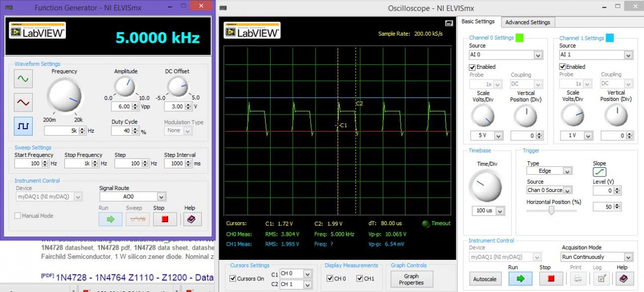Open Channel 1 Source dropdown showing AI 1

tap(596, 55)
